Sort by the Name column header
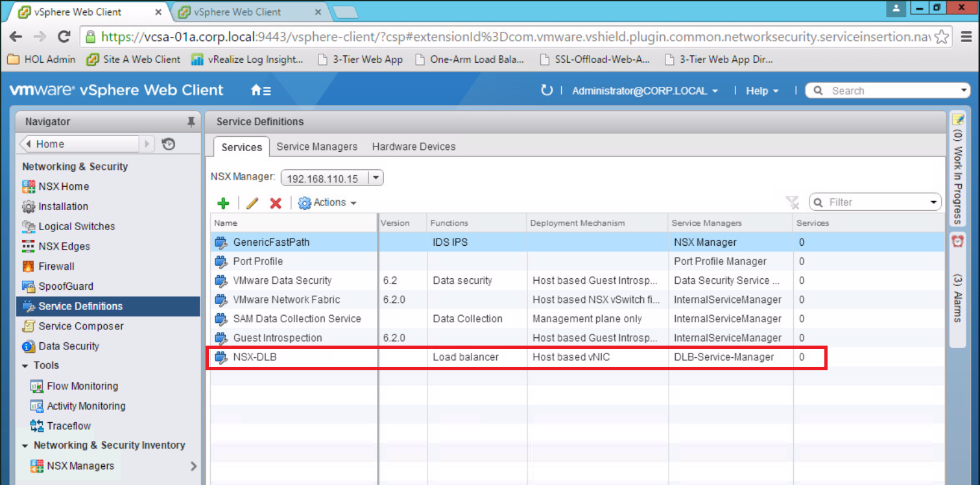Image resolution: width=980 pixels, height=485 pixels. (x=294, y=223)
